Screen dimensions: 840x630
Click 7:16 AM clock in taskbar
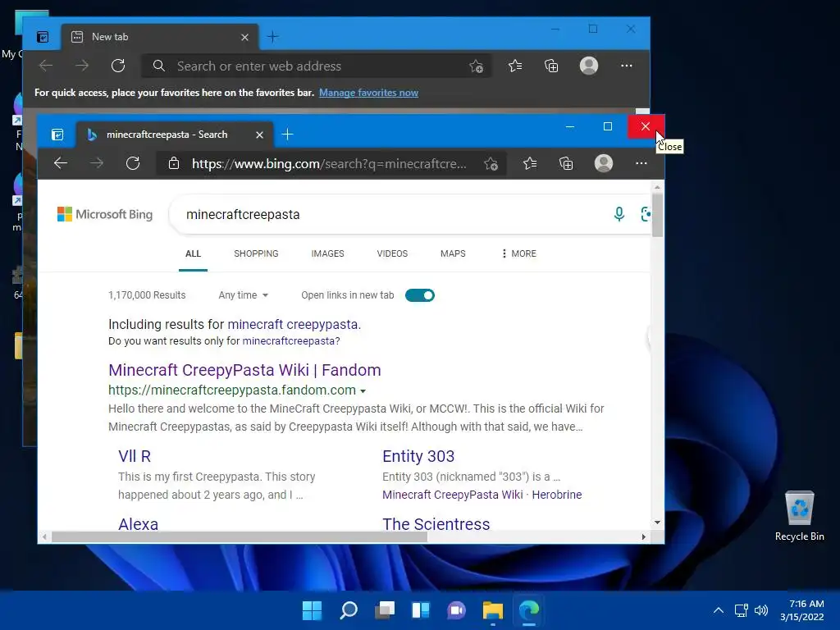pyautogui.click(x=806, y=604)
